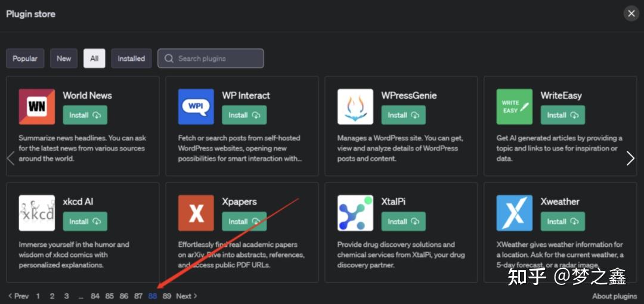Go to the right carousel arrow
644x304 pixels.
pyautogui.click(x=630, y=158)
